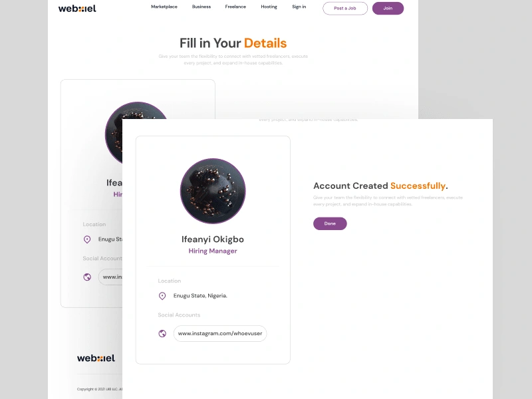Click the Enugu State, Nigeria location text

[200, 296]
